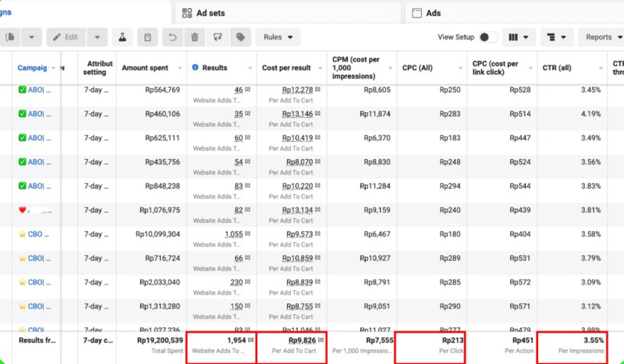
Task: Click the star icon in Rp1,313,280 row
Action: click(x=23, y=306)
